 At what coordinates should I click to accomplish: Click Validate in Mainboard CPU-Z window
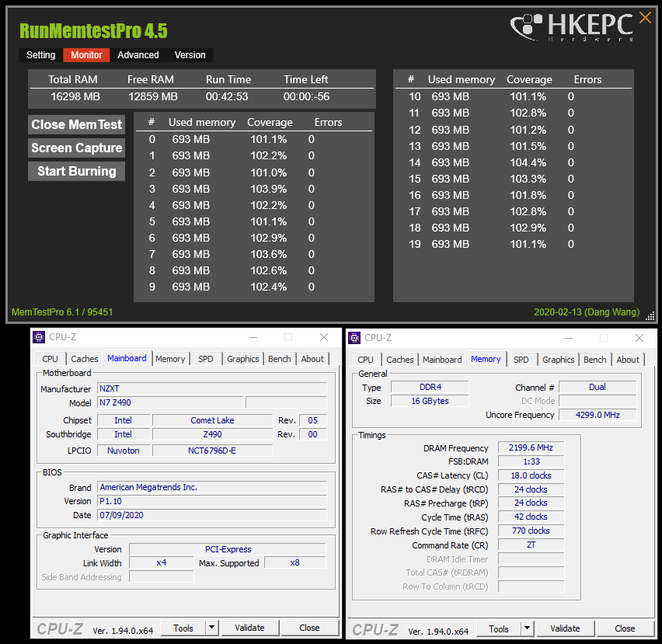(x=249, y=628)
